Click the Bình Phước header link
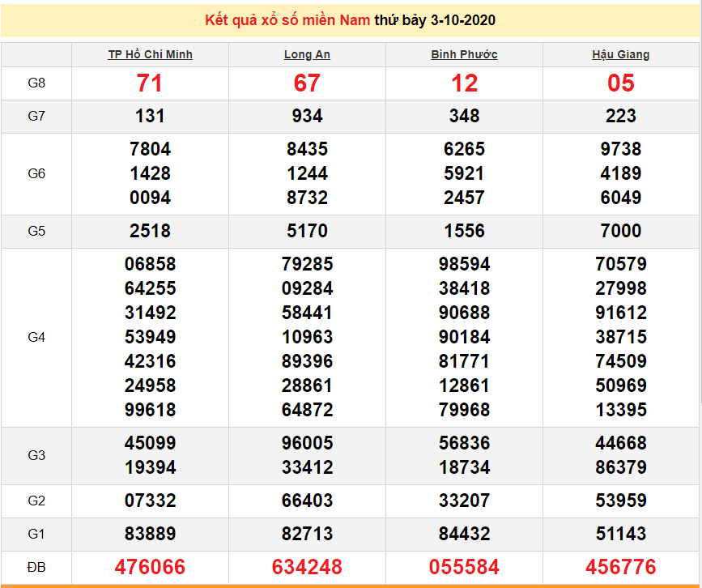Viewport: 702px width, 588px height. coord(464,54)
